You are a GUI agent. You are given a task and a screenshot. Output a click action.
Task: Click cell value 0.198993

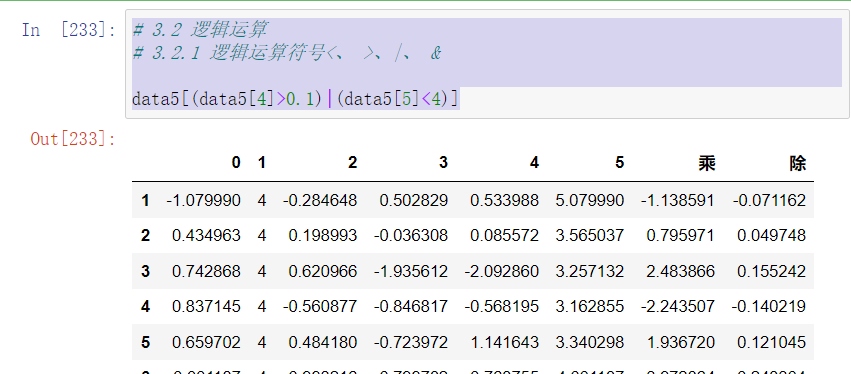[x=323, y=236]
